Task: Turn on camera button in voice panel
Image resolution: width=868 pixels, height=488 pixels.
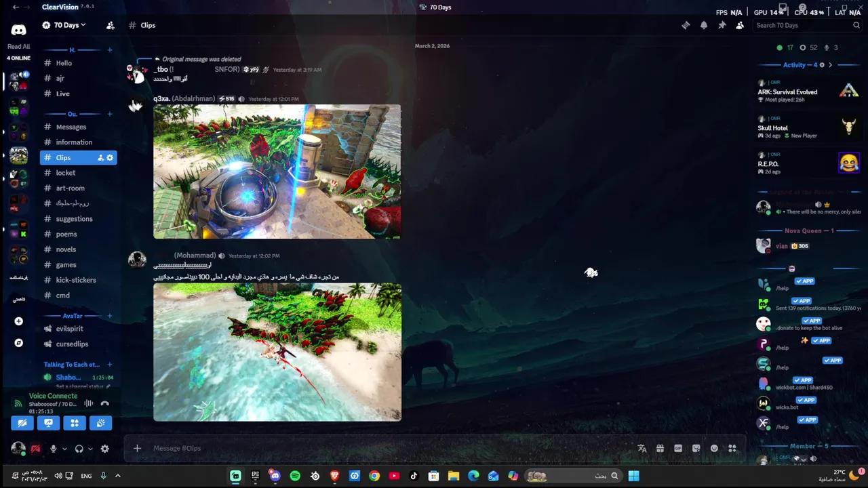Action: (x=22, y=423)
